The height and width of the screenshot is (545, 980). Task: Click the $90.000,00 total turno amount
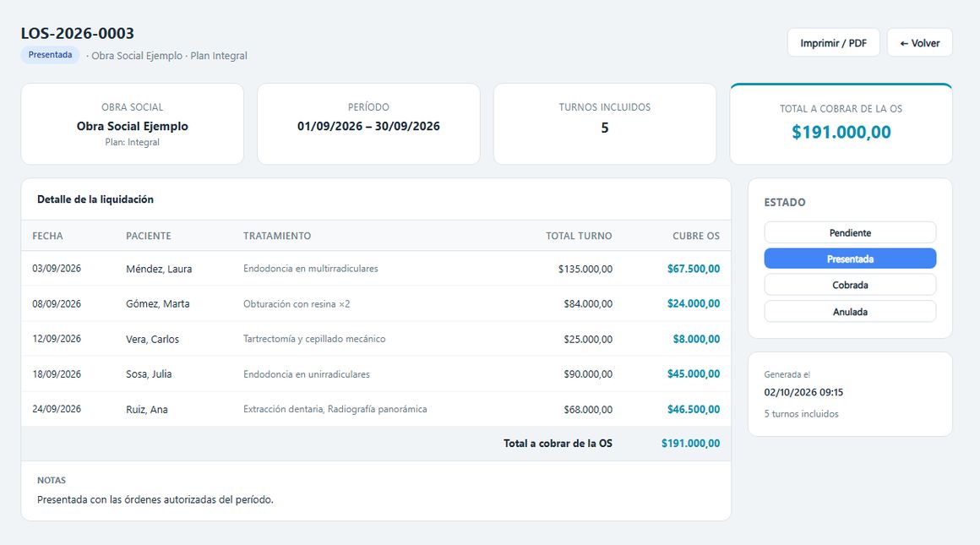pyautogui.click(x=588, y=373)
